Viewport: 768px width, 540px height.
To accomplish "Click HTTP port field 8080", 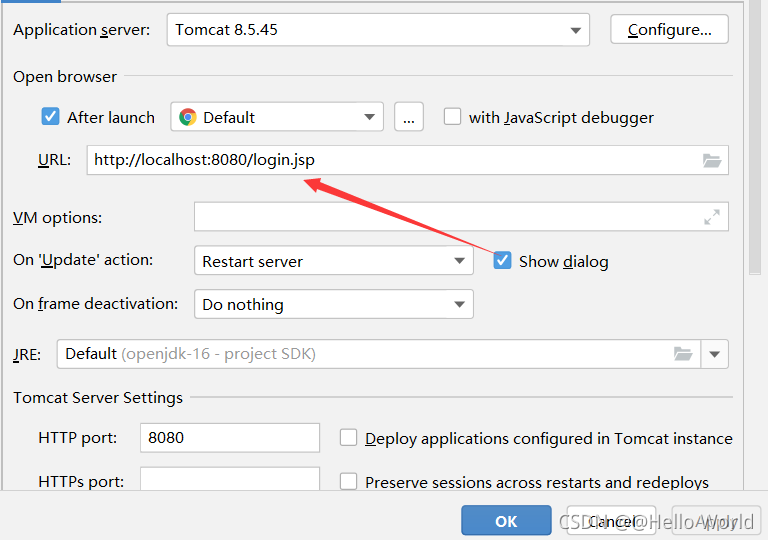I will point(230,438).
